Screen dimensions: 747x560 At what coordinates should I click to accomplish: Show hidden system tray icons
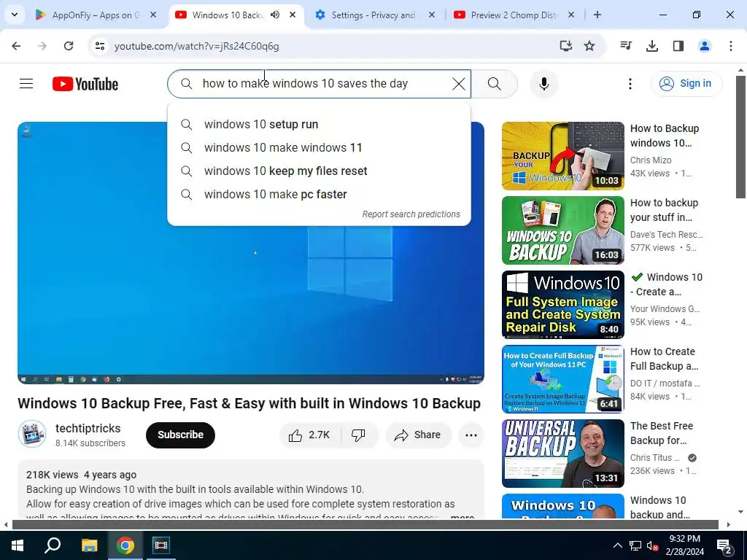click(x=617, y=545)
